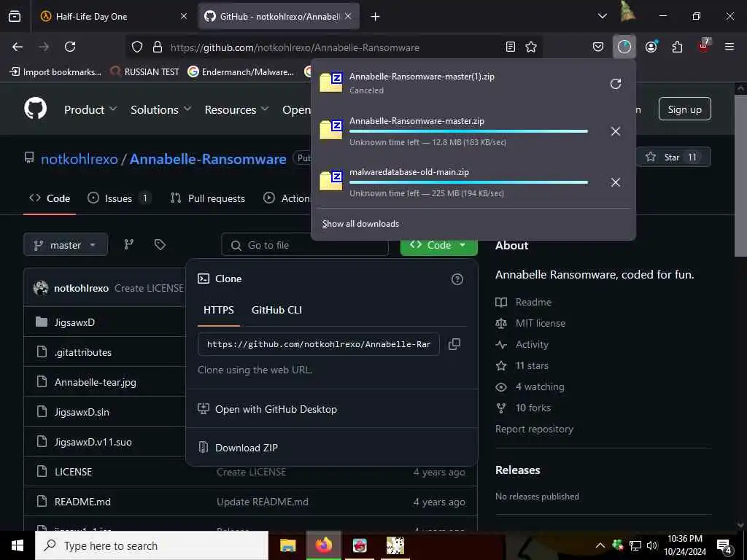
Task: Show hidden system tray icons
Action: tap(600, 545)
